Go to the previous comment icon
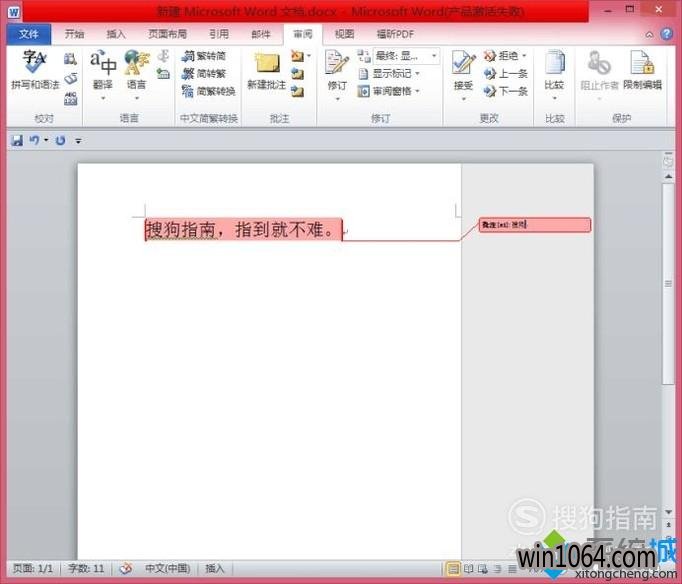The height and width of the screenshot is (584, 682). pos(298,74)
